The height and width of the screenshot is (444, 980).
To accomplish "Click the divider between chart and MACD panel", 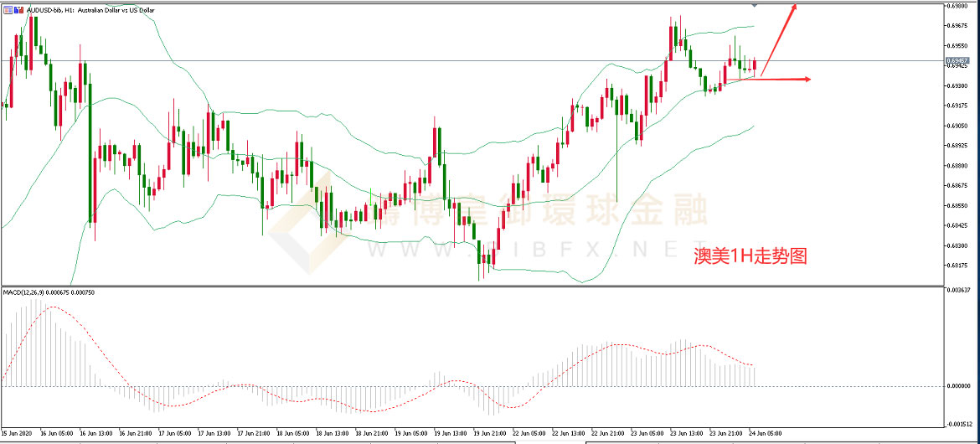I will click(x=469, y=286).
